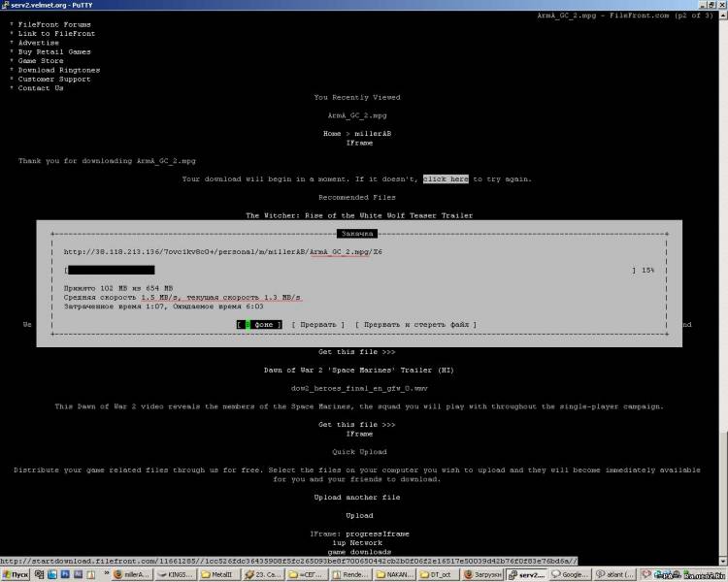Open the FileFront Forums link
The height and width of the screenshot is (582, 728).
[x=54, y=24]
